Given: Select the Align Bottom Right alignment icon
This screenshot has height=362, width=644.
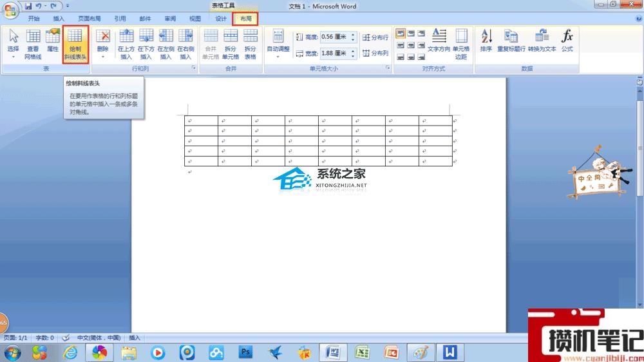Looking at the screenshot, I should pos(421,57).
